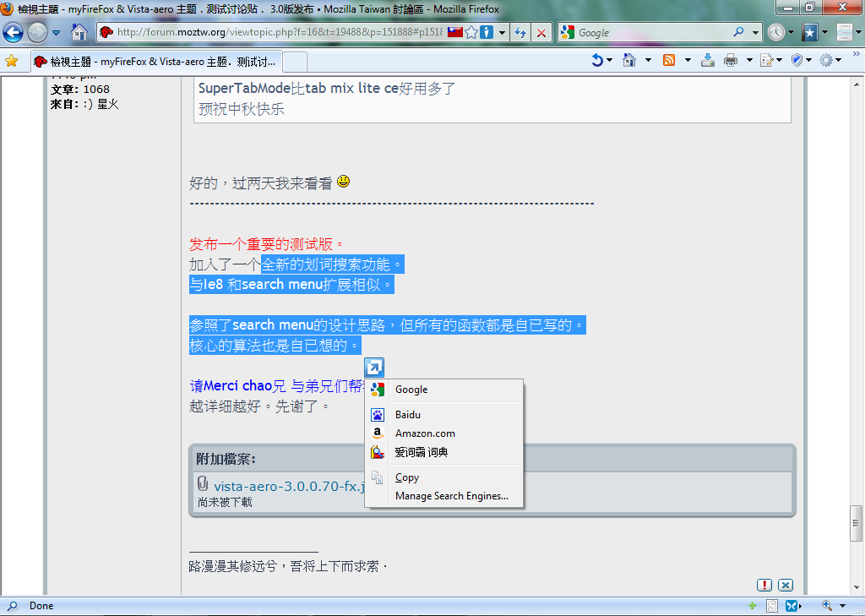865x616 pixels.
Task: Open Downloads with the download tray icon
Action: 708,60
